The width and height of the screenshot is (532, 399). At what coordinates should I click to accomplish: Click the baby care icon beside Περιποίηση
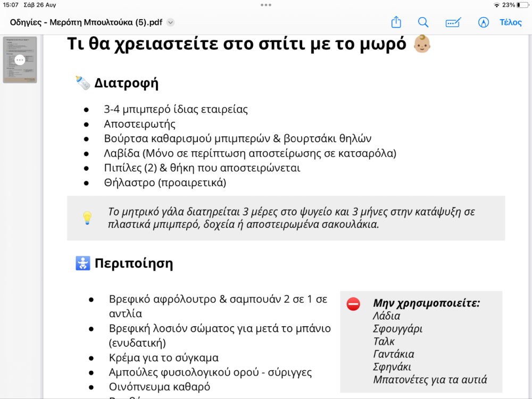click(x=82, y=263)
